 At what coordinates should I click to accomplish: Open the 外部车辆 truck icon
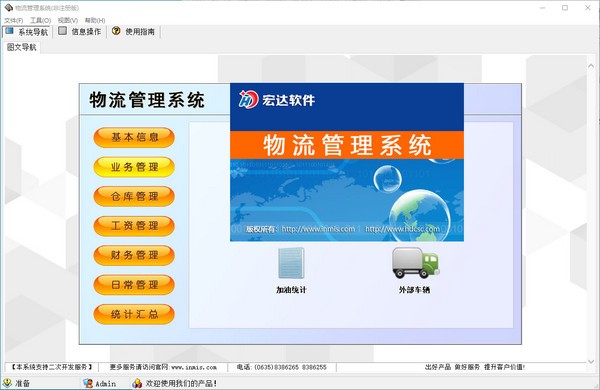(415, 263)
